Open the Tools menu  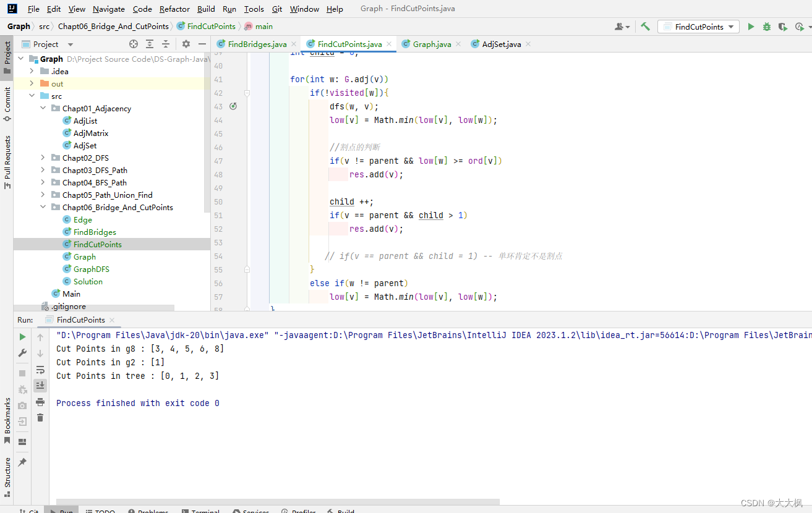[x=254, y=9]
